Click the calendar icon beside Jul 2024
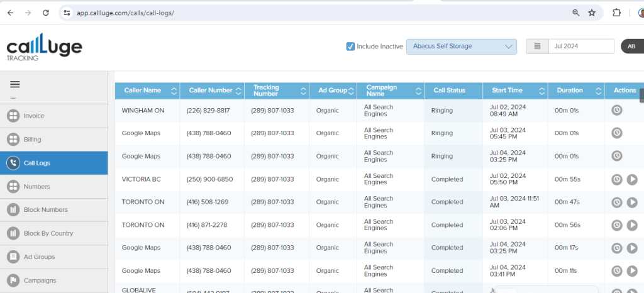644x293 pixels. click(x=537, y=47)
